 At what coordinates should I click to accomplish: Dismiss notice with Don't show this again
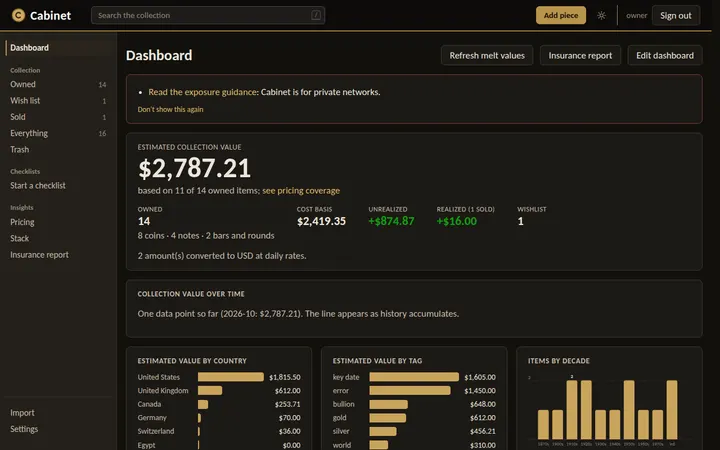pyautogui.click(x=170, y=109)
